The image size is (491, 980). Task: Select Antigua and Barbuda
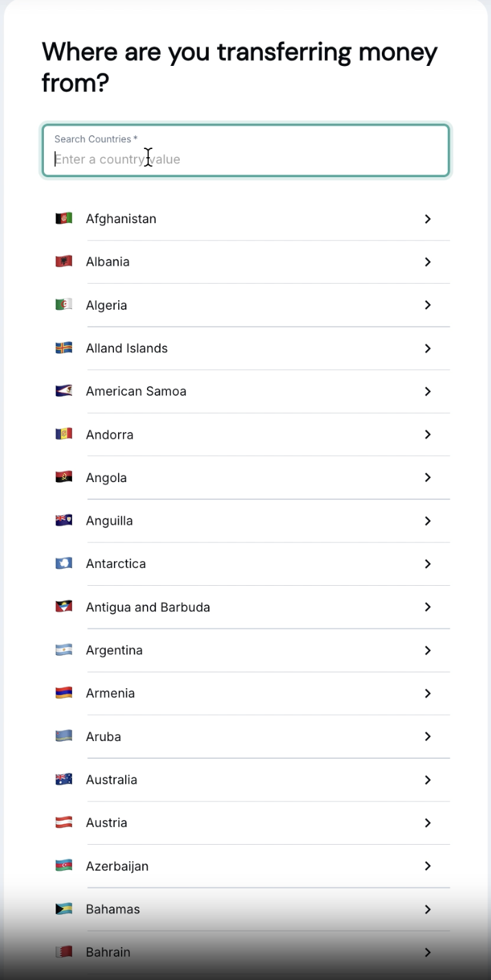pos(148,607)
